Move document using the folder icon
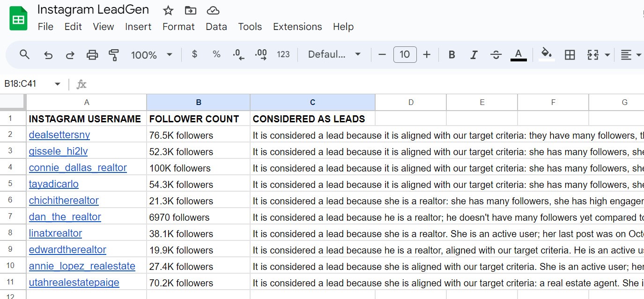The width and height of the screenshot is (644, 299). point(191,10)
